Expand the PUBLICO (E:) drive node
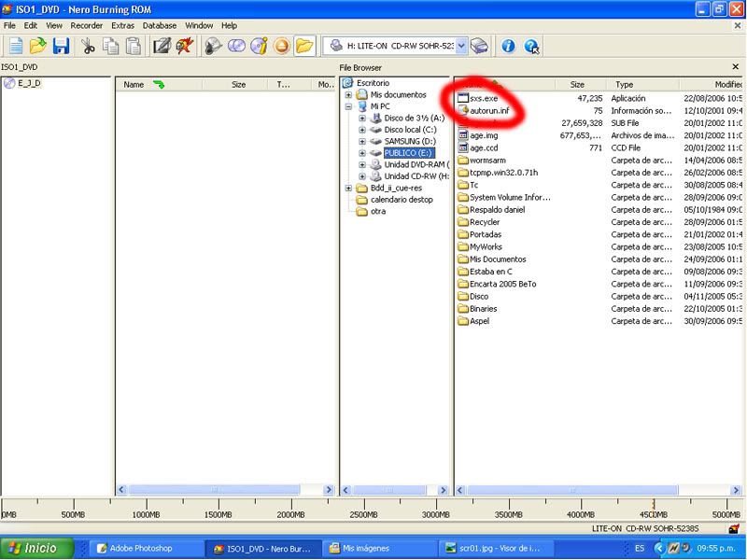This screenshot has height=560, width=747. 362,153
